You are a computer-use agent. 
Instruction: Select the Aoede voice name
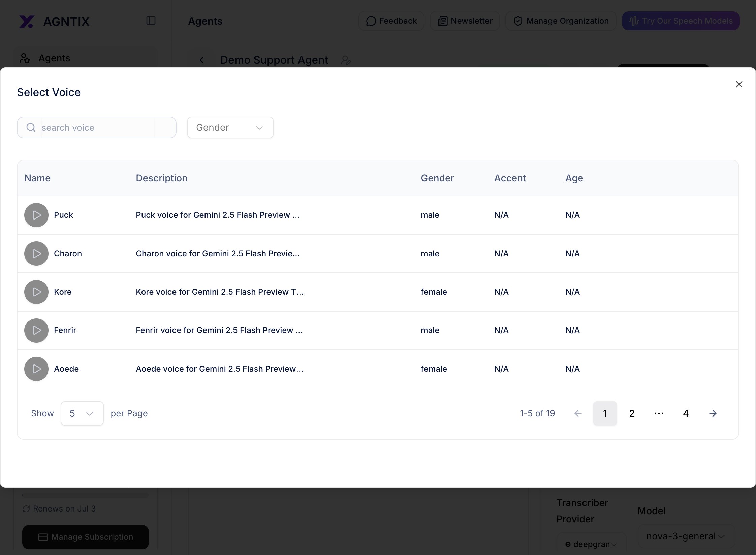tap(66, 369)
